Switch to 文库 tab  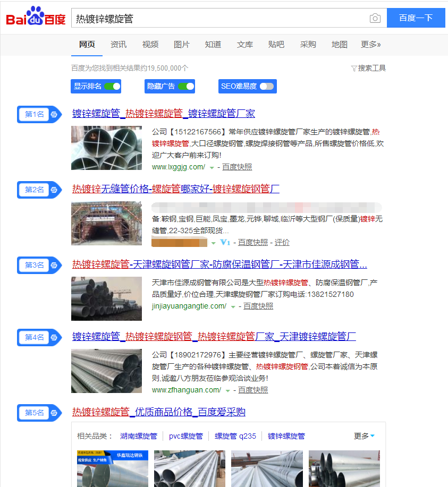click(x=244, y=45)
